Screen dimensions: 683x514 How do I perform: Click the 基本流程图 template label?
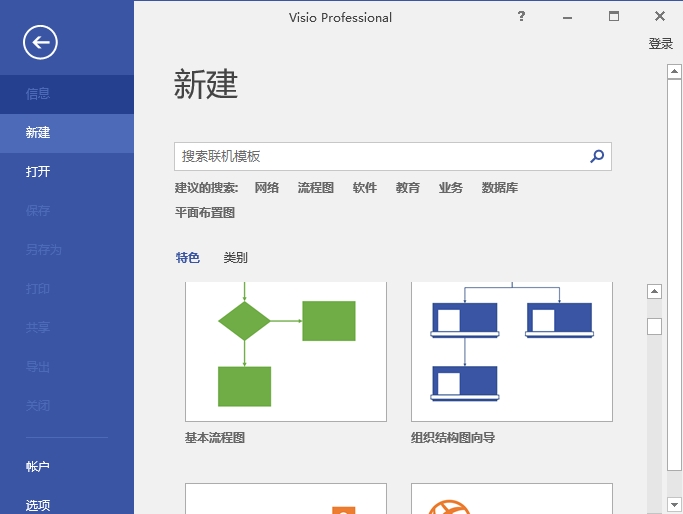tap(215, 437)
